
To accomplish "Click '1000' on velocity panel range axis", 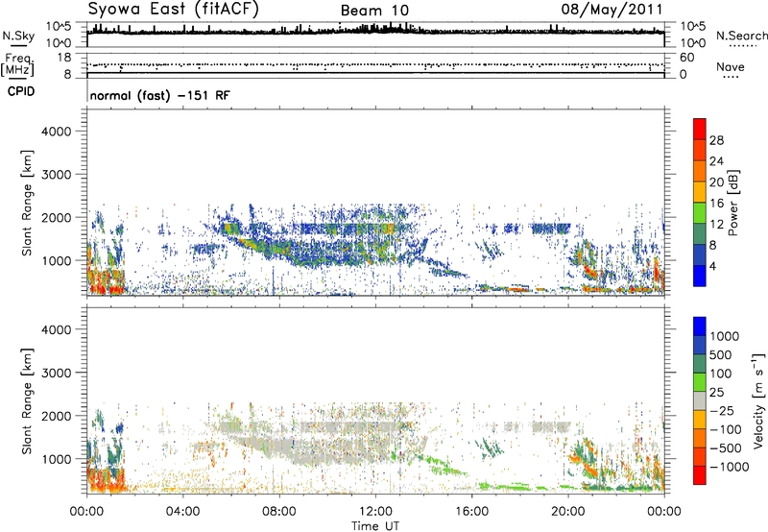I will tap(57, 459).
